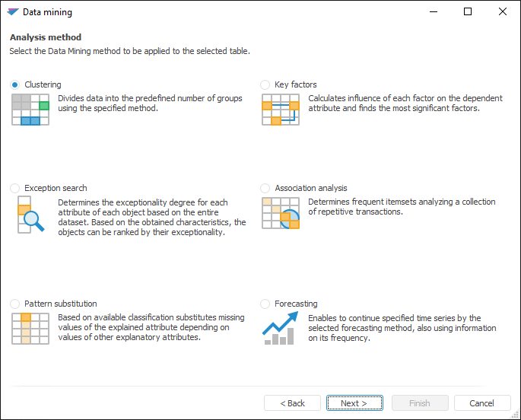
Task: Cancel the Data mining wizard
Action: click(x=481, y=403)
